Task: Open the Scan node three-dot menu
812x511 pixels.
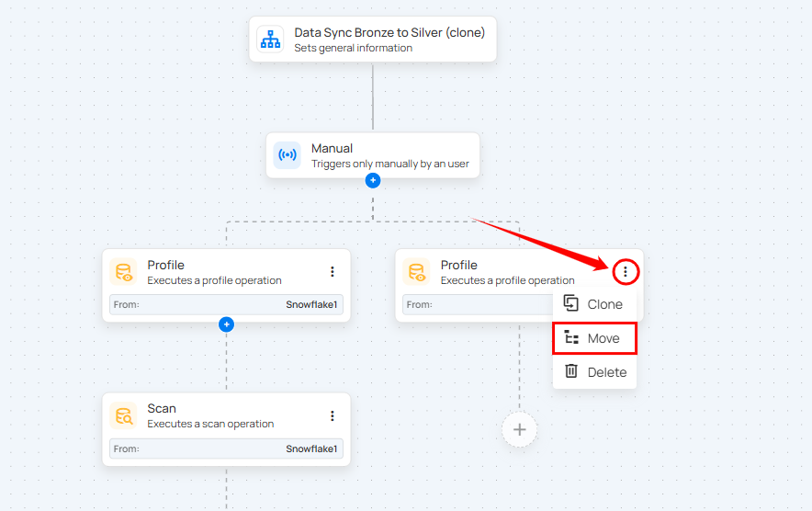Action: (333, 416)
